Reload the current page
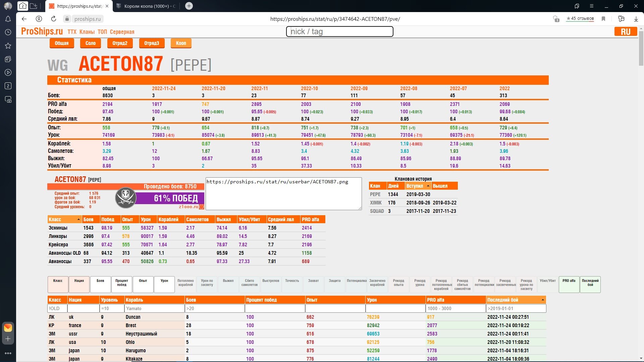This screenshot has height=362, width=644. tap(54, 19)
